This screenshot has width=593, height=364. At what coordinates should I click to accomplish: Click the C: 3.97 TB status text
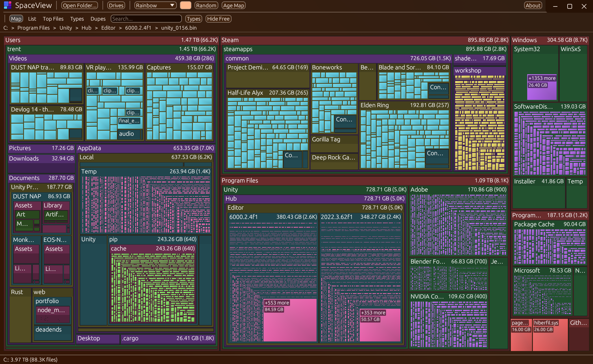pos(30,359)
